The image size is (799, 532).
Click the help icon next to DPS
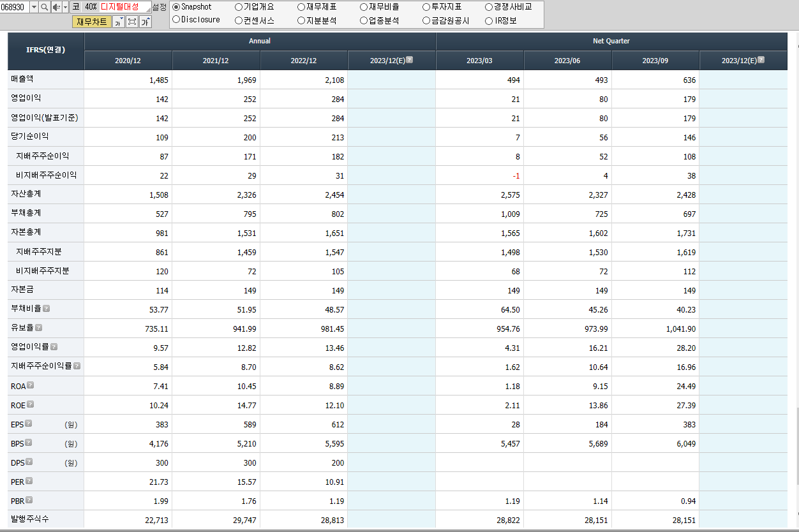coord(29,462)
